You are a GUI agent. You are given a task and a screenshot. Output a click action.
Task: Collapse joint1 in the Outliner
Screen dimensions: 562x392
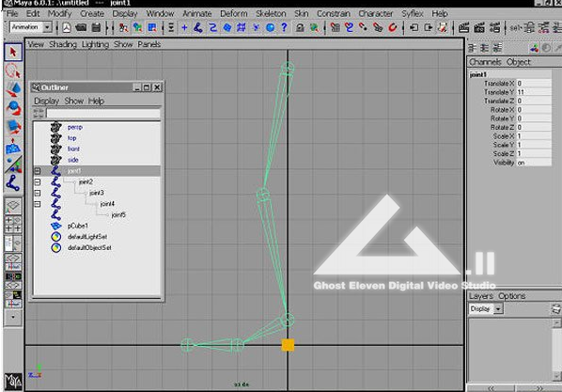[x=38, y=171]
